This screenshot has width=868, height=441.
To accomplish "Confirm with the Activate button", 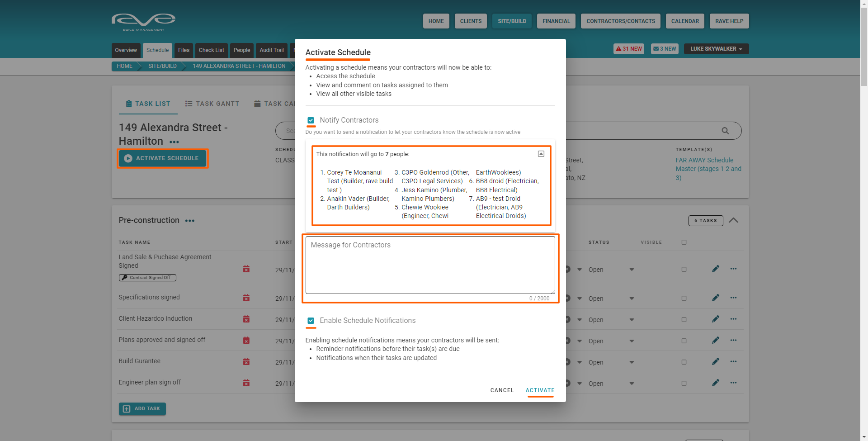I will pyautogui.click(x=540, y=390).
